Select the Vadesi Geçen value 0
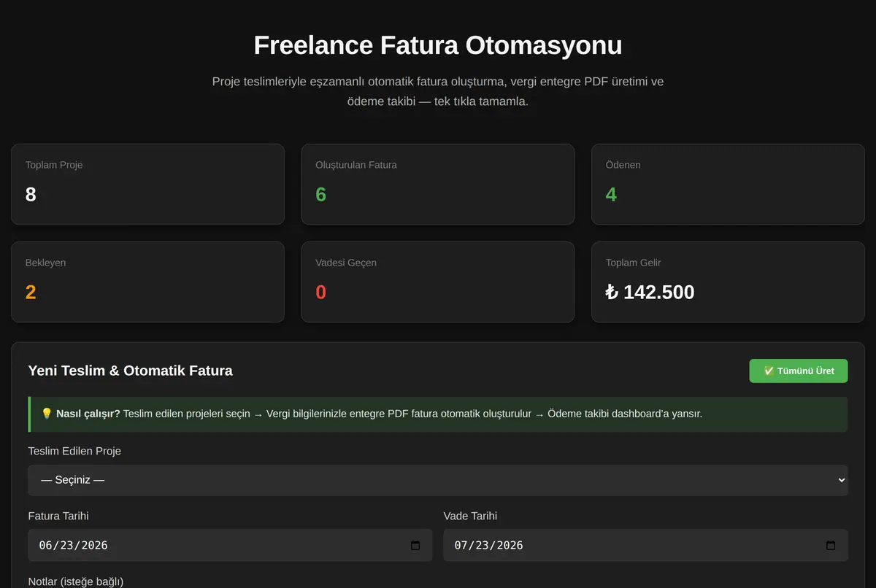Viewport: 876px width, 588px height. (321, 293)
